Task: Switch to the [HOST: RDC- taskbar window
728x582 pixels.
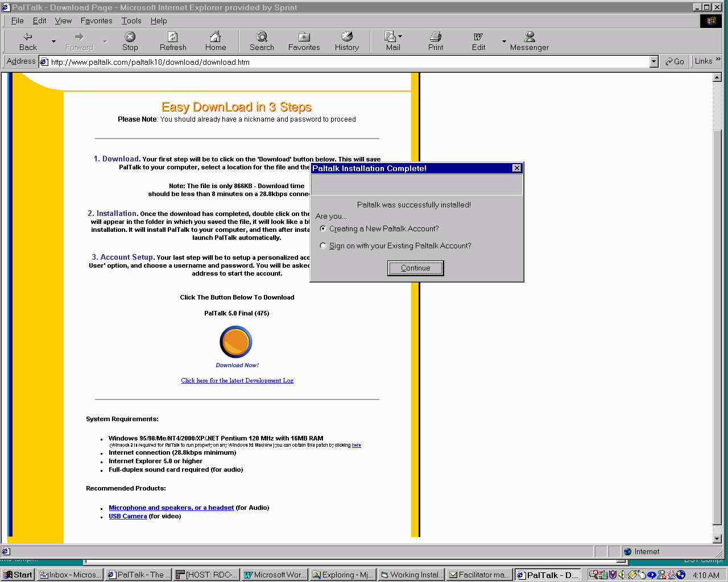Action: pos(206,575)
